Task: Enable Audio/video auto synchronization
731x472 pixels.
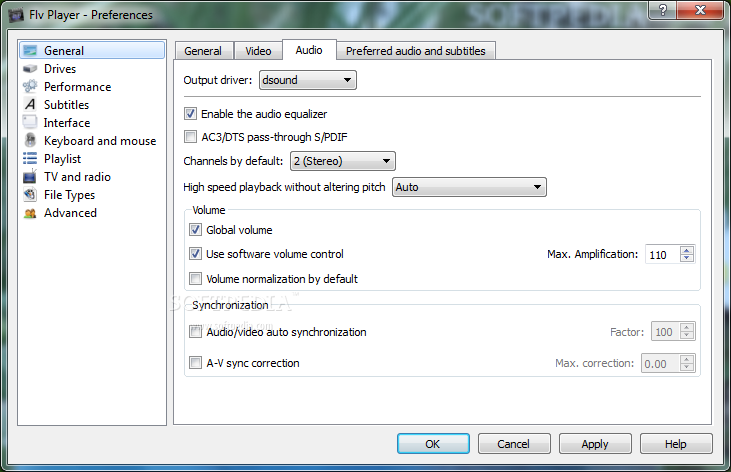Action: (x=195, y=332)
